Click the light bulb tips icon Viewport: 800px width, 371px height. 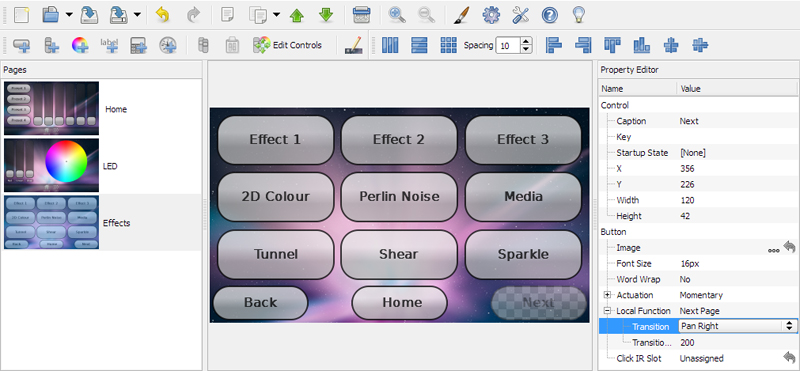coord(579,15)
